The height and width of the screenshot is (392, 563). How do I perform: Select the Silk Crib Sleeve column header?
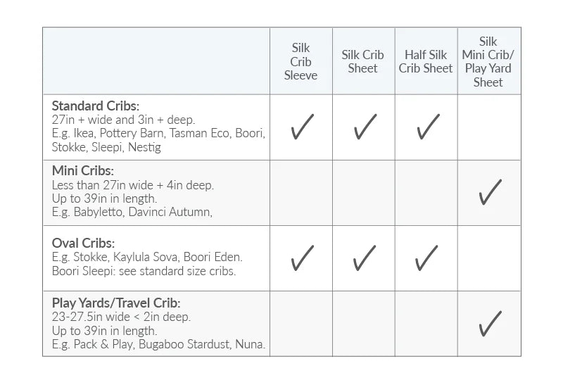pos(301,62)
